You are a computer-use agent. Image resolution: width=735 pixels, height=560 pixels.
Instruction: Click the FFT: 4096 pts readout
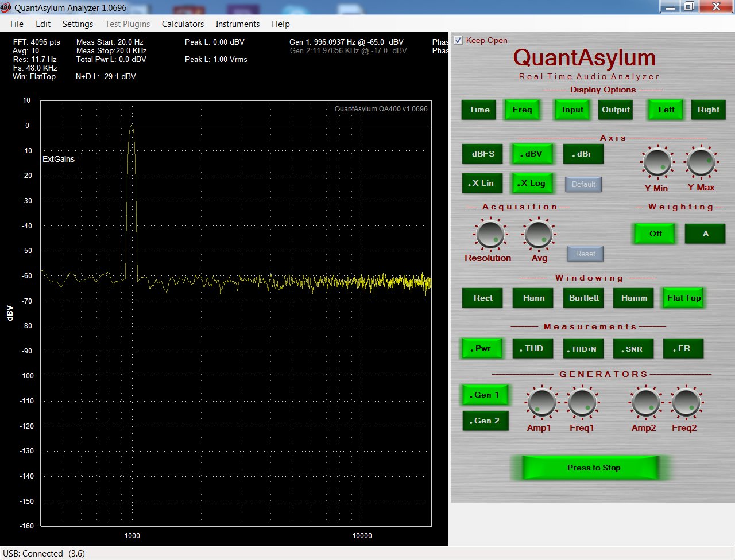(36, 42)
